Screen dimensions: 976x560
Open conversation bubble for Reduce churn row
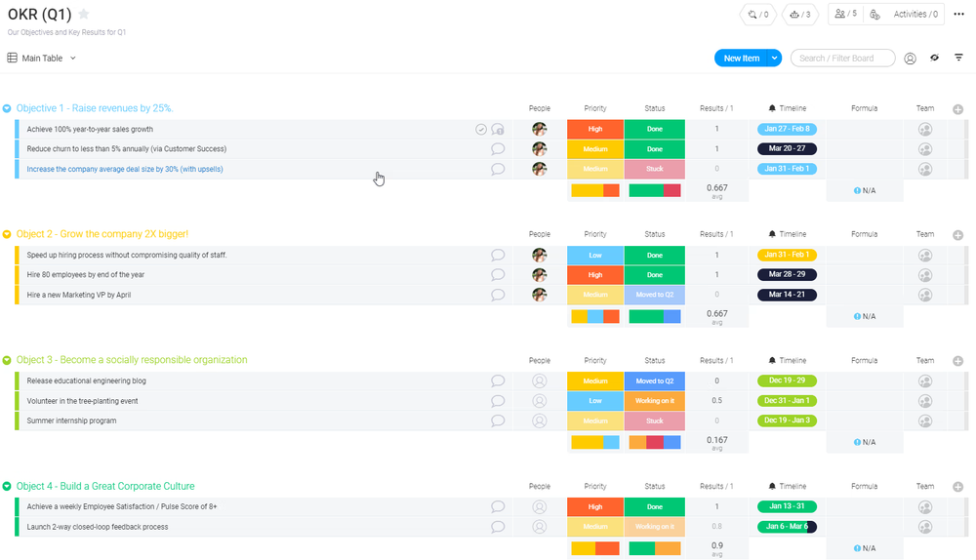coord(498,149)
